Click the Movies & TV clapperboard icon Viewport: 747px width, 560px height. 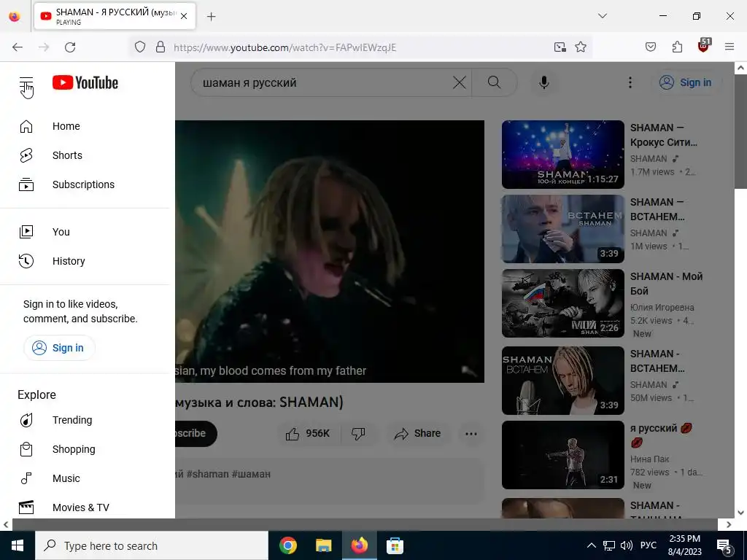click(26, 507)
